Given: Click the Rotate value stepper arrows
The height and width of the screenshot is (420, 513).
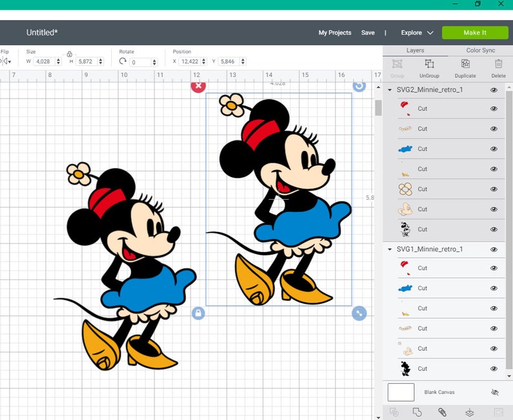Looking at the screenshot, I should (154, 62).
